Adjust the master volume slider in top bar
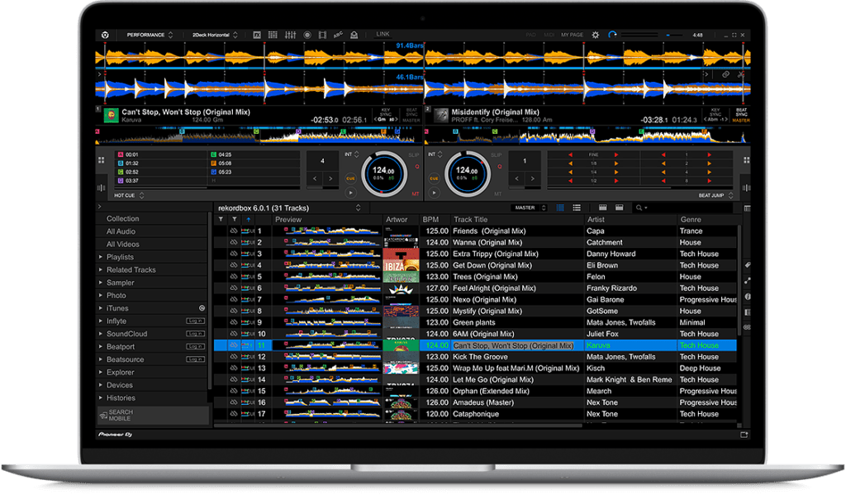 (674, 35)
